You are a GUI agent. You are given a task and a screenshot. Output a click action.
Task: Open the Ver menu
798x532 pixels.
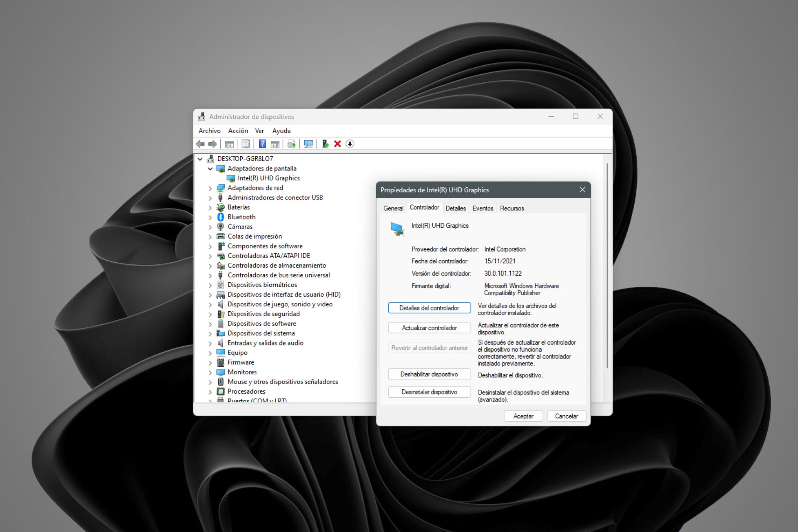(259, 131)
